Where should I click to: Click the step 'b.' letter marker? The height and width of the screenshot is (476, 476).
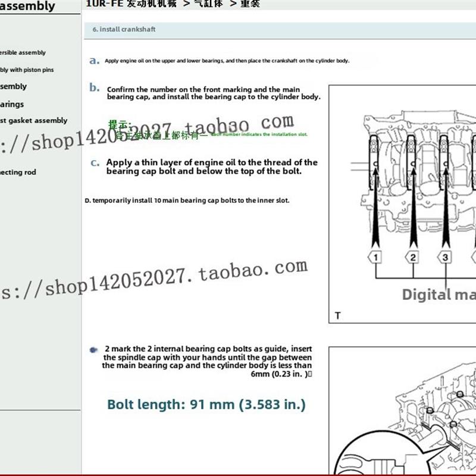[x=95, y=87]
